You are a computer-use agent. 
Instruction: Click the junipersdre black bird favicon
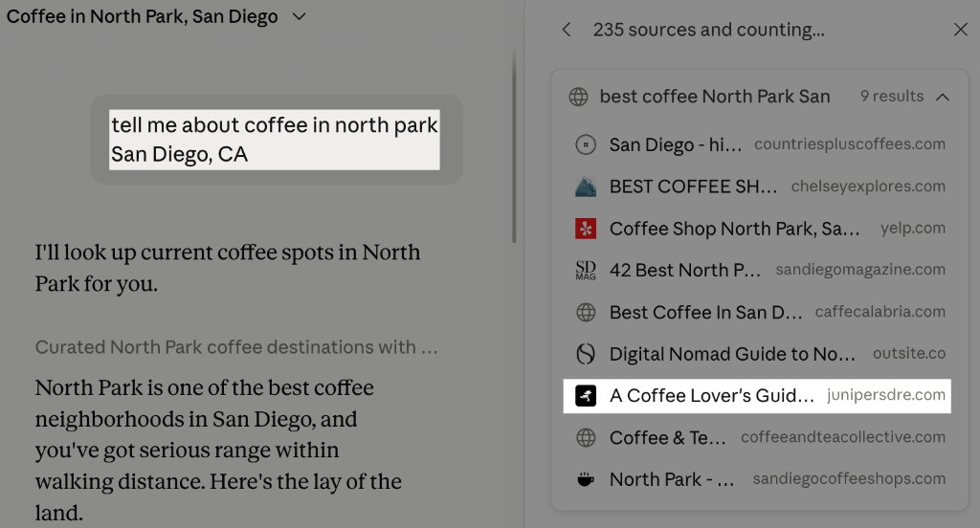586,396
